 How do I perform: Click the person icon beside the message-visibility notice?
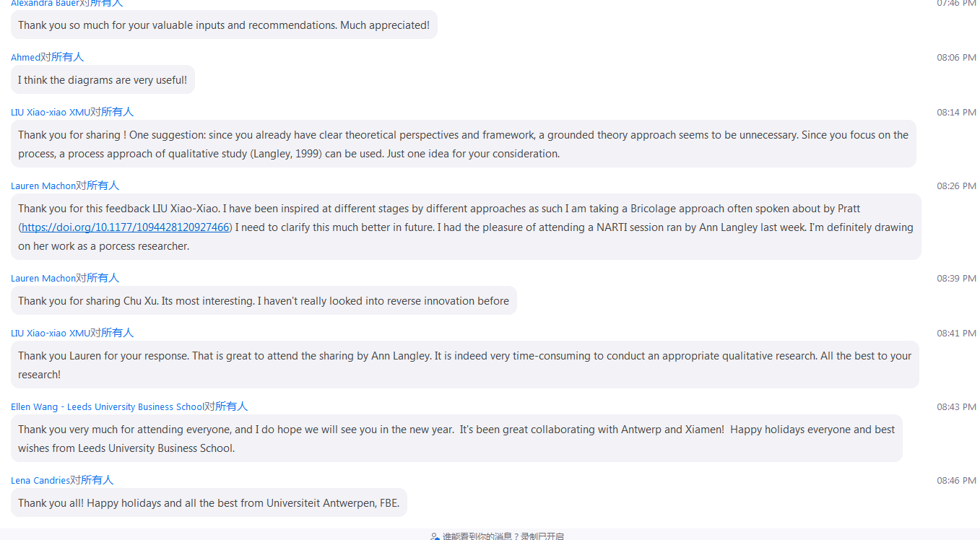[x=435, y=536]
